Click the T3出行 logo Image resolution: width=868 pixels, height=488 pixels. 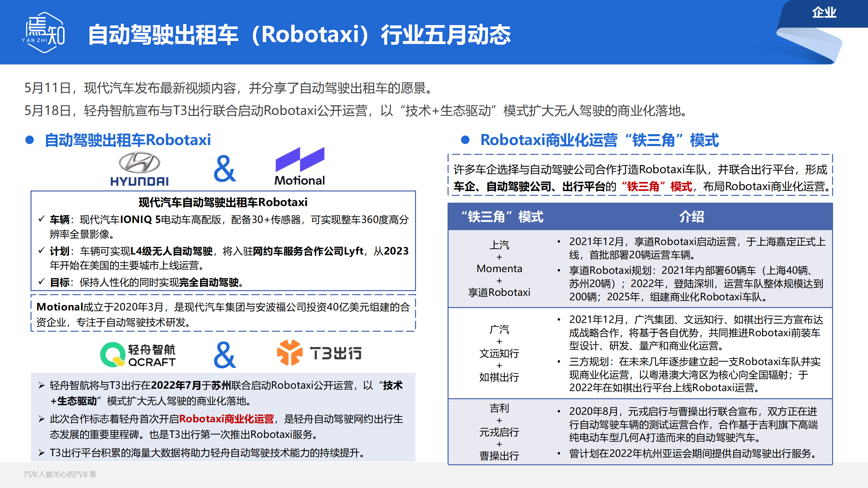click(x=319, y=353)
